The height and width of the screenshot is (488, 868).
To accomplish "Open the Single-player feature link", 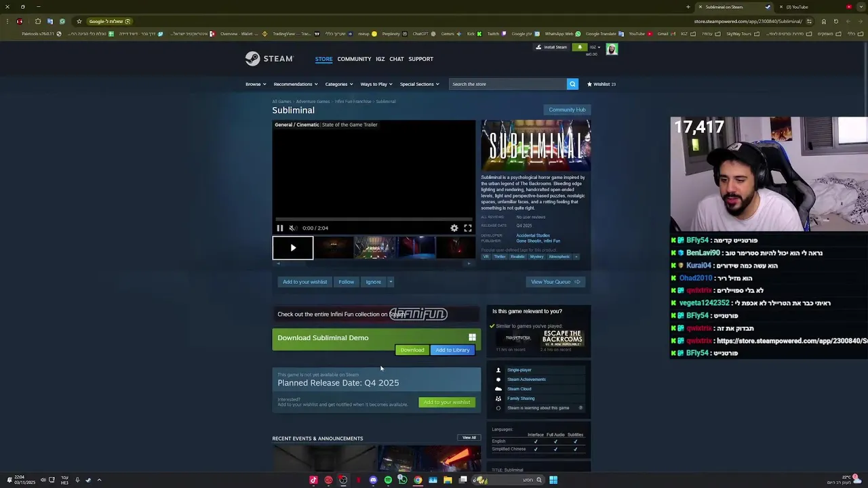I will coord(519,370).
